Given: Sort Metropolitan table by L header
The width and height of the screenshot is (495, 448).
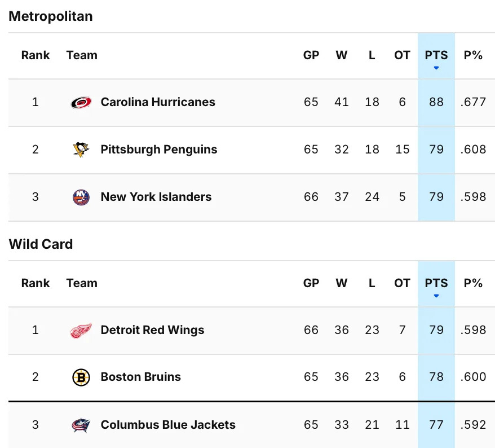Looking at the screenshot, I should [x=372, y=55].
